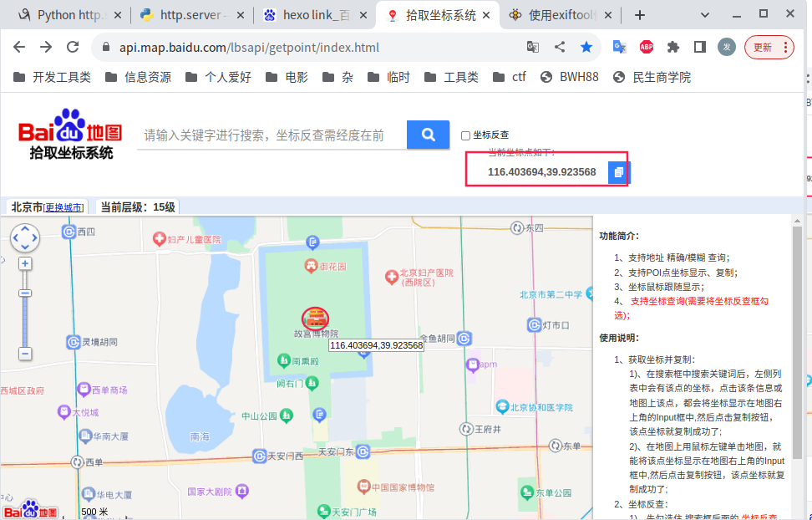This screenshot has width=812, height=520.
Task: Click the 华南大厦 building icon
Action: (x=85, y=436)
